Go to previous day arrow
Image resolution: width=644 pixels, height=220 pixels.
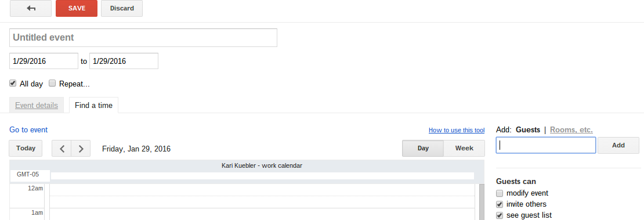tap(61, 149)
